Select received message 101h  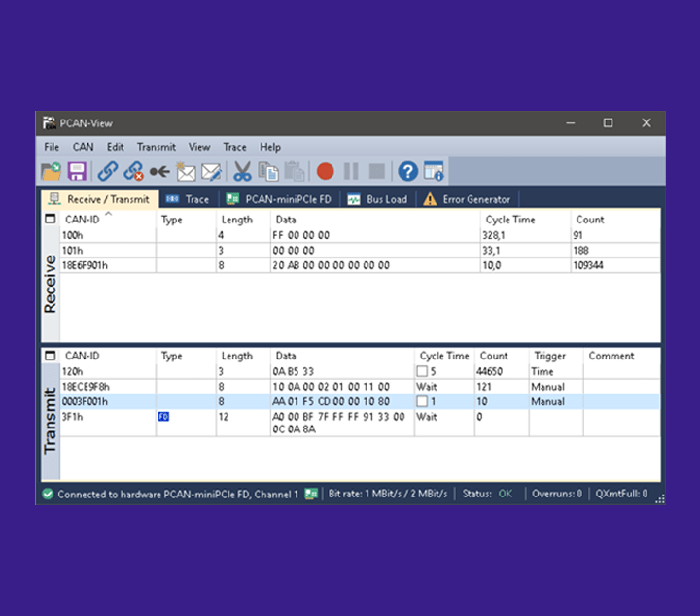pyautogui.click(x=360, y=251)
